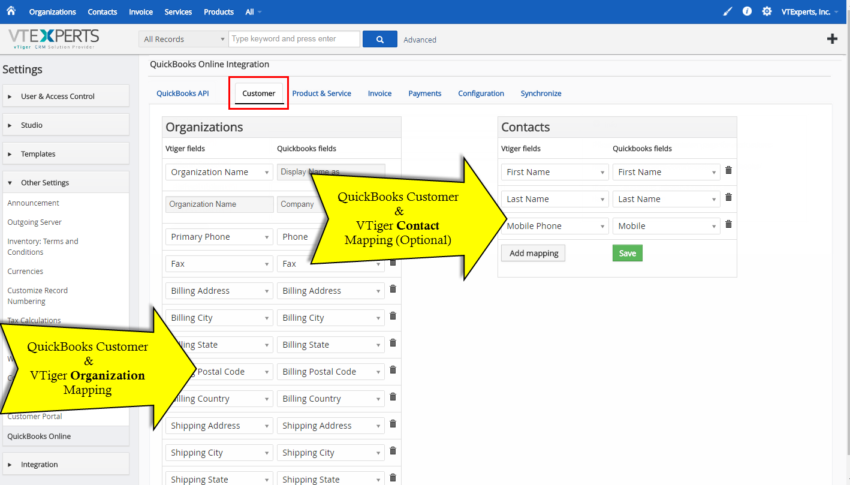This screenshot has width=850, height=485.
Task: Expand User & Access Control settings
Action: point(66,96)
